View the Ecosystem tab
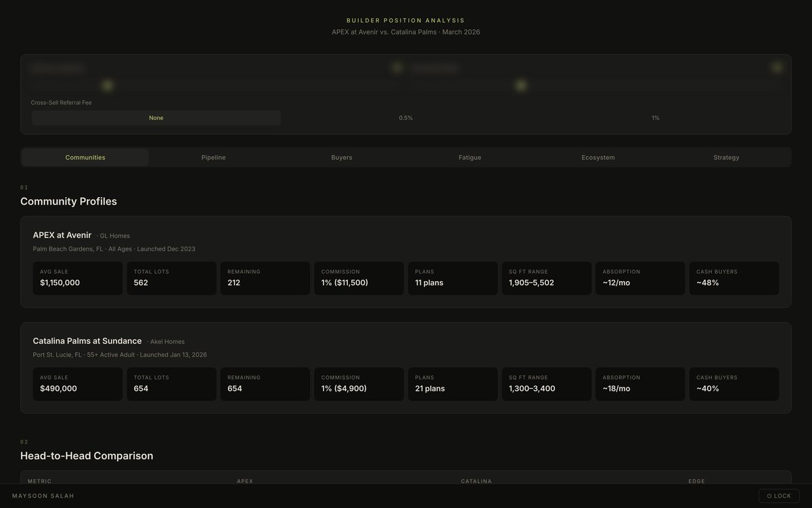The height and width of the screenshot is (508, 812). pos(598,157)
